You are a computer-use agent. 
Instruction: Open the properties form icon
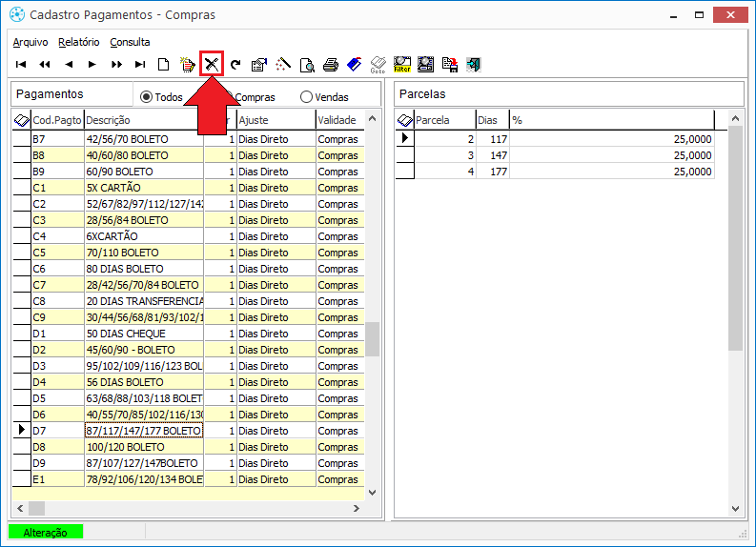pos(259,64)
